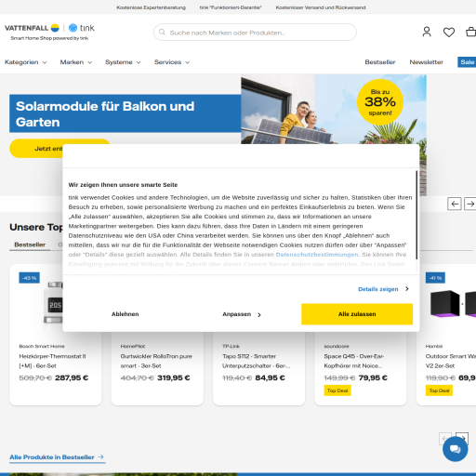Go to previous hero banner slide
Viewport: 476px width, 476px height.
click(455, 204)
